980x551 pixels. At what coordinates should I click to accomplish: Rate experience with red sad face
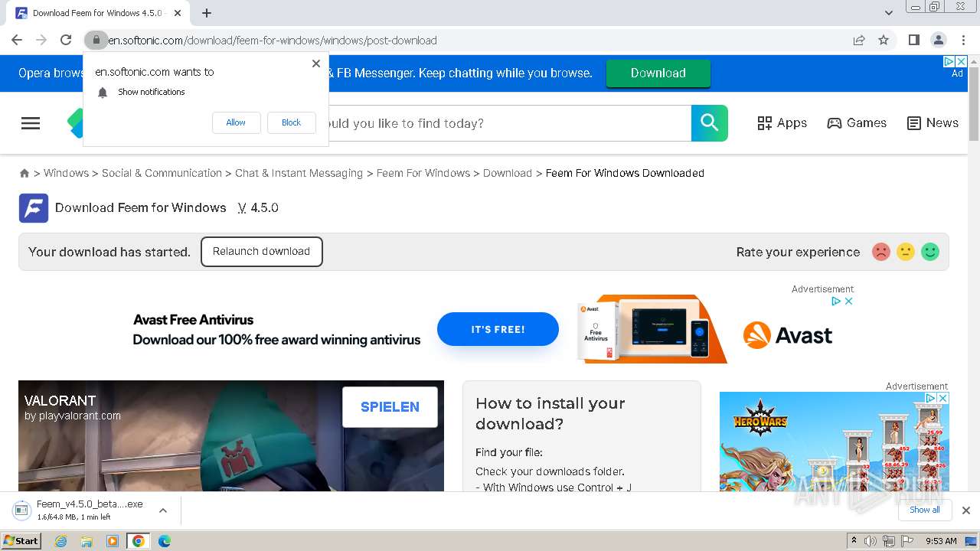coord(881,252)
